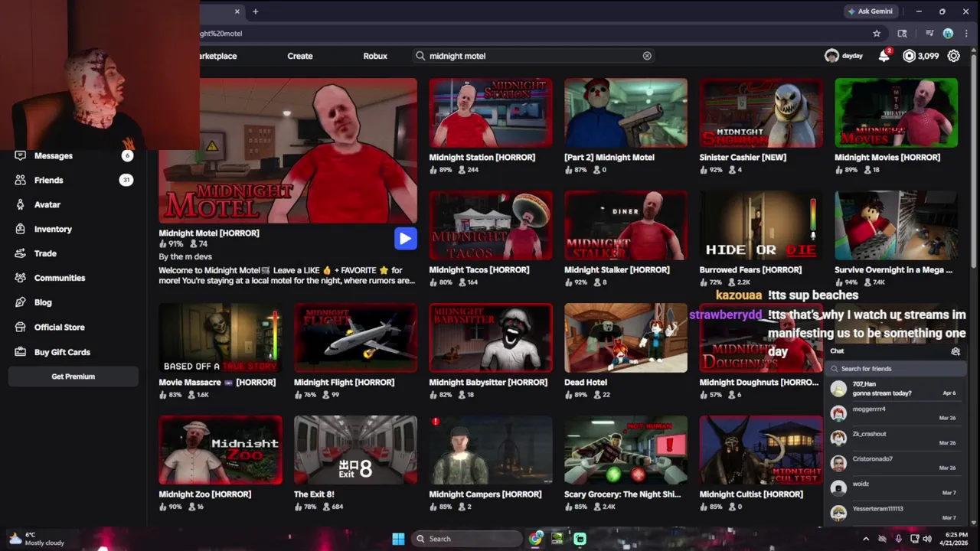The image size is (980, 551).
Task: Click the Blog icon in the sidebar
Action: click(x=20, y=302)
